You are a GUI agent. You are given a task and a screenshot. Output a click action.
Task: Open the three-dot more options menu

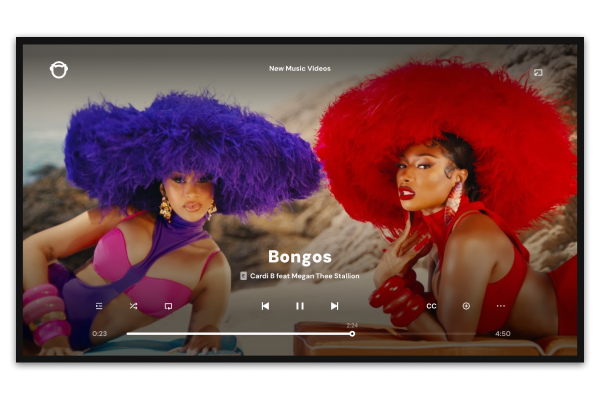(501, 306)
